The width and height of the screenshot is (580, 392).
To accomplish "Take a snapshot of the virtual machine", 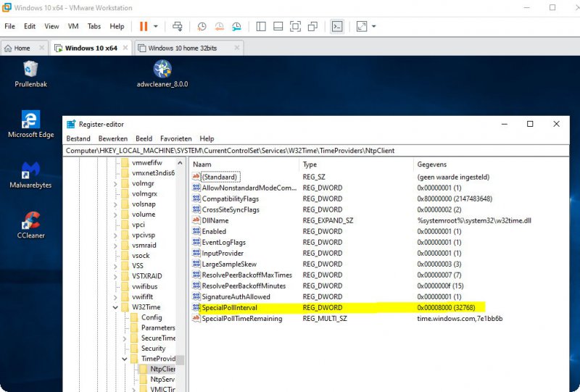I will click(202, 26).
